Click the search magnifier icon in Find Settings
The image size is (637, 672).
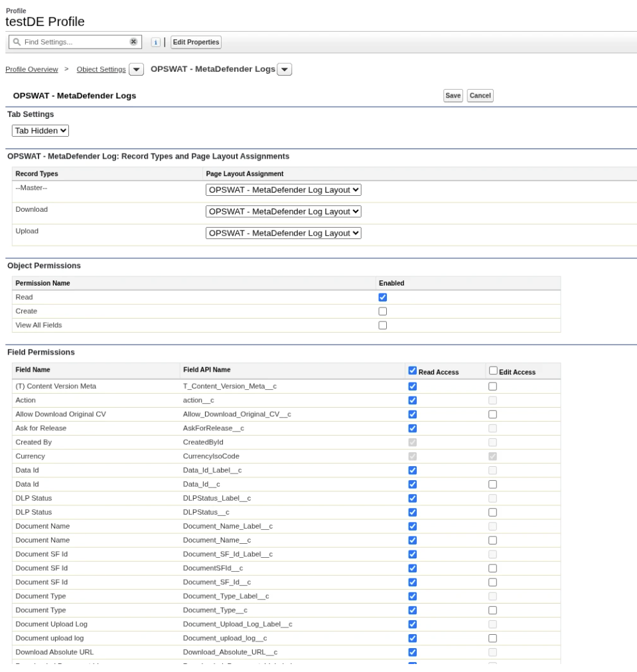pos(17,42)
